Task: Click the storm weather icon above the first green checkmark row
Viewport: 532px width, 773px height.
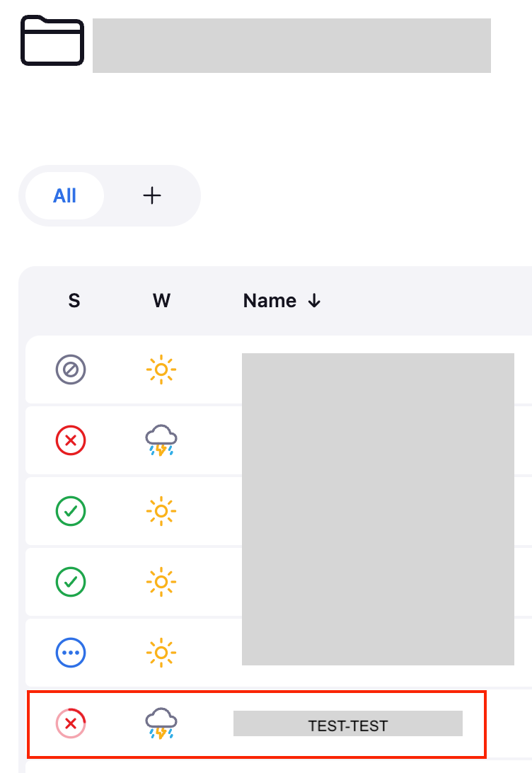Action: tap(161, 440)
